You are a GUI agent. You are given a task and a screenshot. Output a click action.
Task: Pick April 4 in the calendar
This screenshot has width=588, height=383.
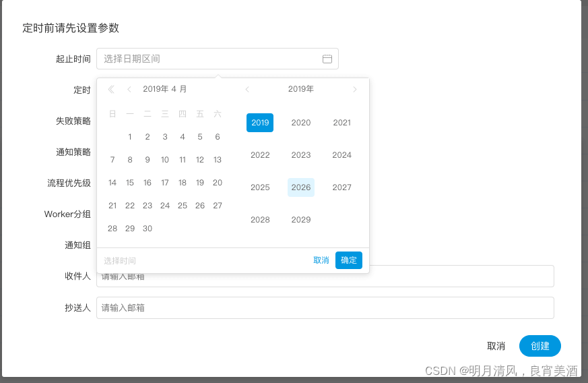[x=183, y=137]
